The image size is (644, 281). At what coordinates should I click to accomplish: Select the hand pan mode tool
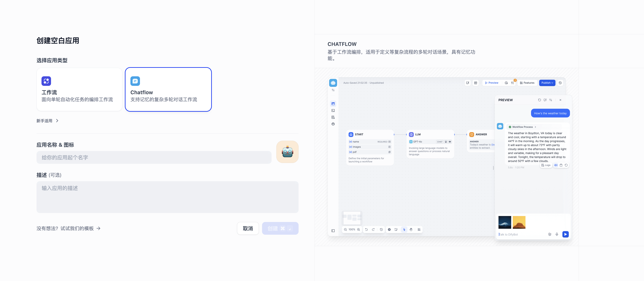click(411, 230)
